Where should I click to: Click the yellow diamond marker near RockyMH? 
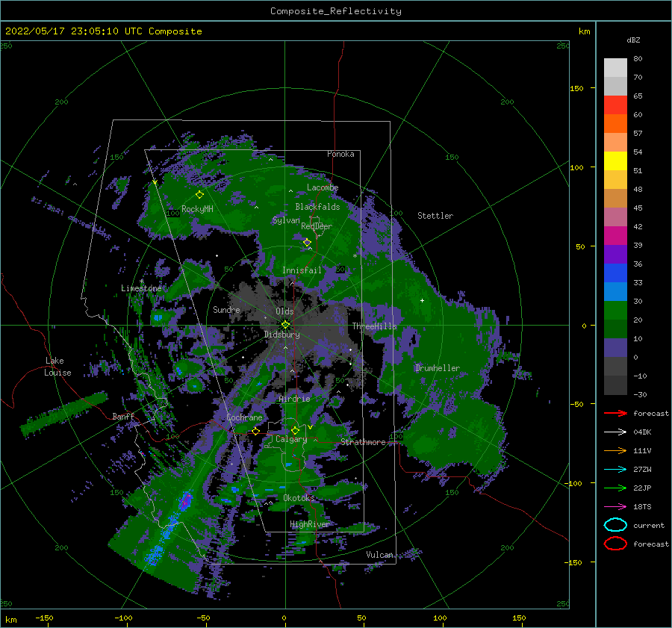click(199, 195)
